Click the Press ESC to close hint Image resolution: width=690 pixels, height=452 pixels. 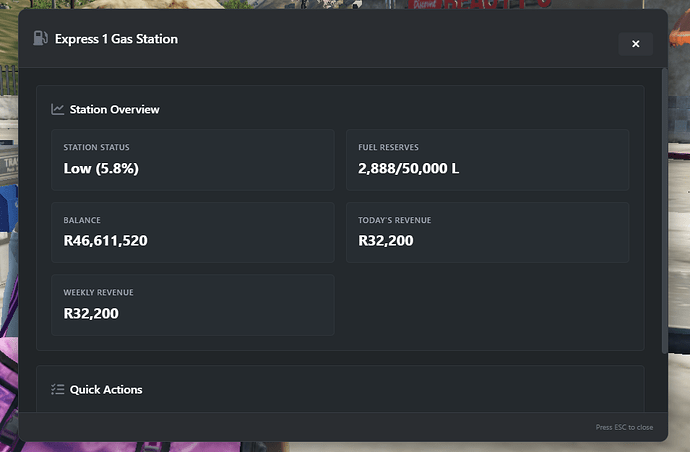coord(624,427)
